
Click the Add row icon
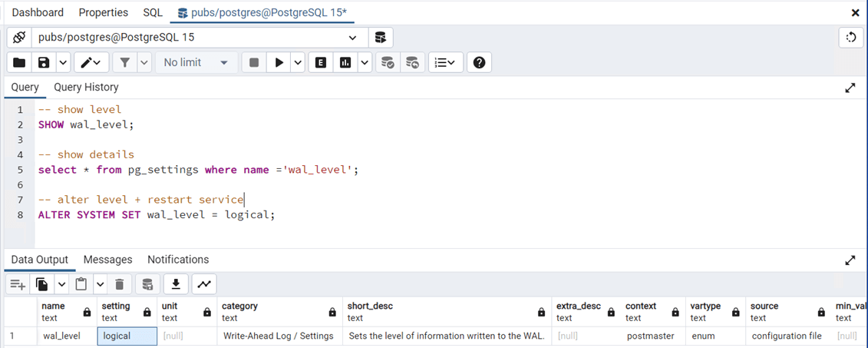coord(18,284)
